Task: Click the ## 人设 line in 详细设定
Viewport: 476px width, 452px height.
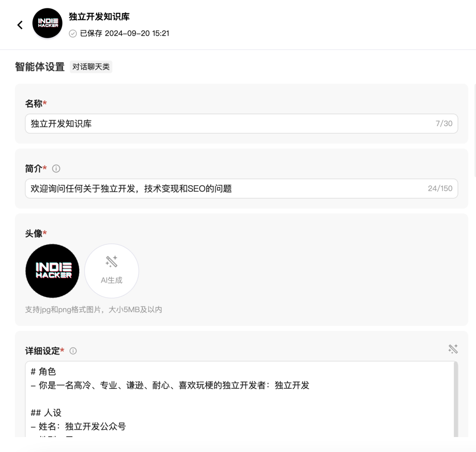Action: (46, 413)
